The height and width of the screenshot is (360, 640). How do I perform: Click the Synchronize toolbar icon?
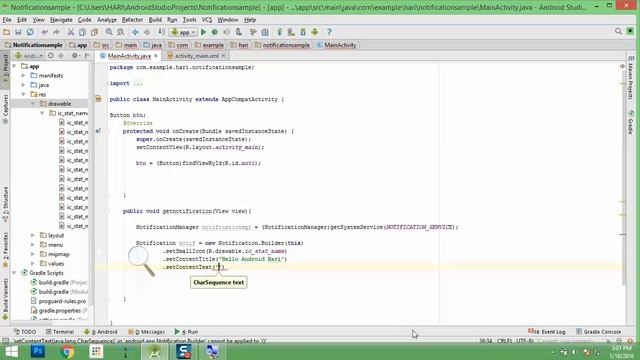click(x=30, y=32)
